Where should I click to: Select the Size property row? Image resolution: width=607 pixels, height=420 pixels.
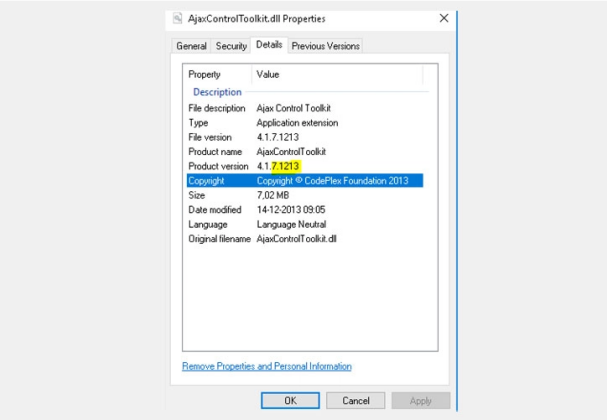pyautogui.click(x=197, y=196)
